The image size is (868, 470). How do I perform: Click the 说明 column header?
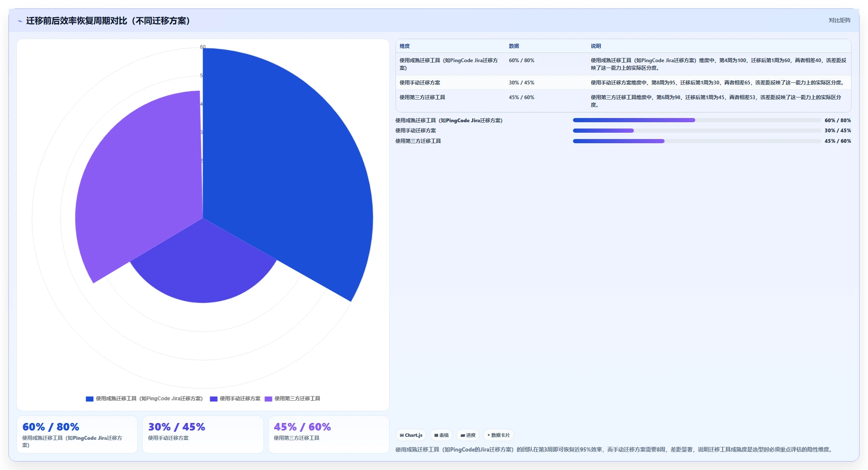pos(596,46)
